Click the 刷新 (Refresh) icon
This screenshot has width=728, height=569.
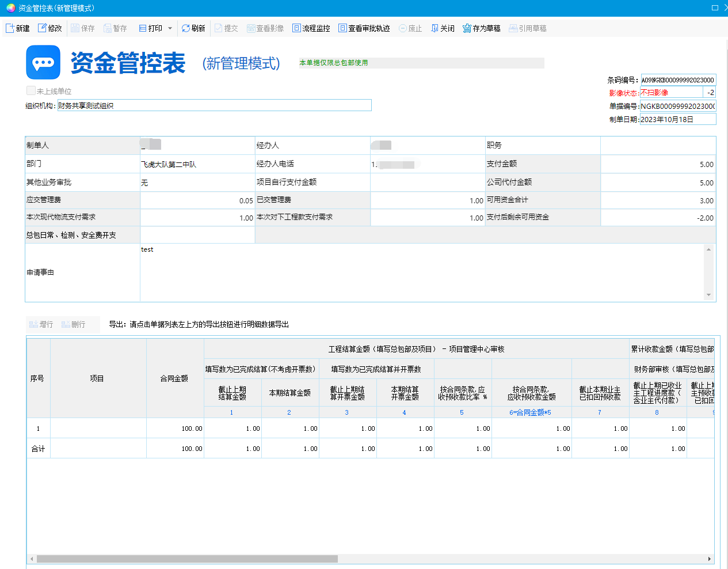(186, 28)
